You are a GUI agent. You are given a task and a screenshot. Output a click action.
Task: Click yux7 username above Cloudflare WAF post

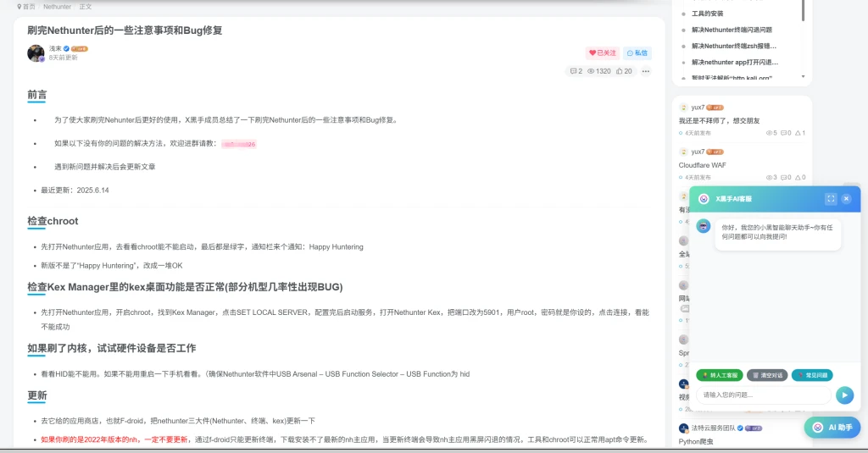click(698, 152)
